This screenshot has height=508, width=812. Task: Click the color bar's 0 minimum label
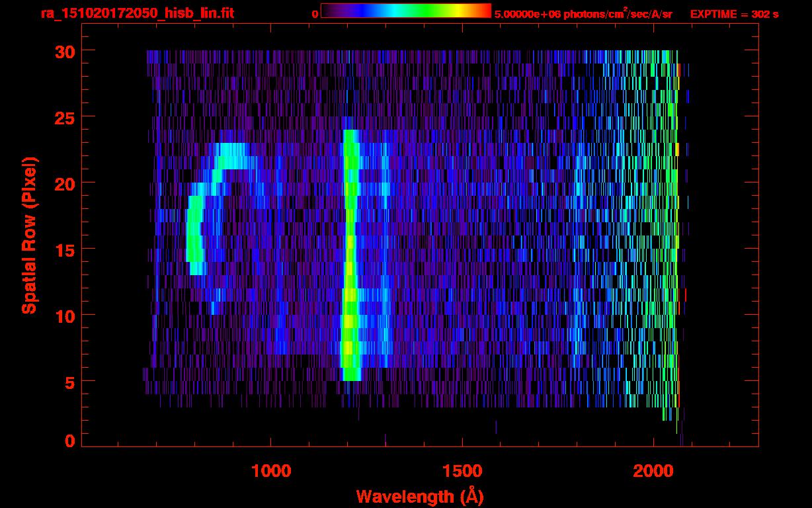pos(315,14)
